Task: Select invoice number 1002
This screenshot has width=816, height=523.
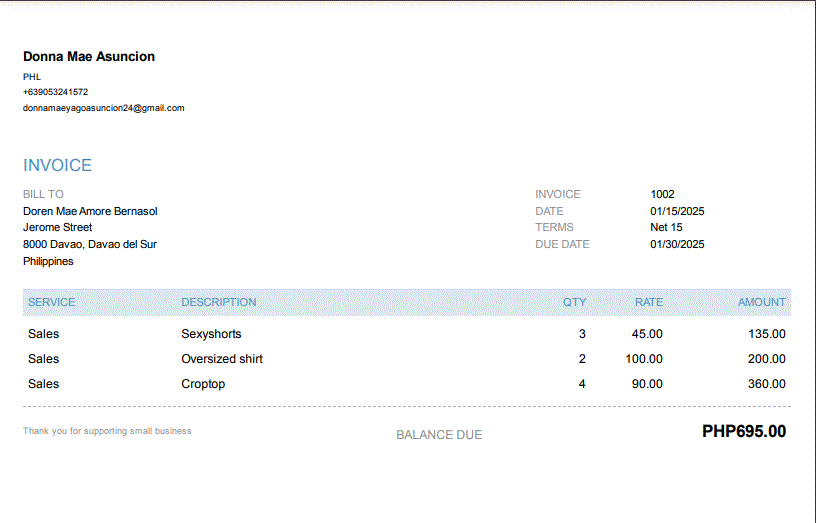Action: pos(662,194)
